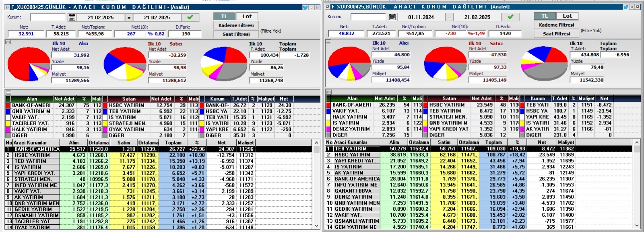Screen dimensions: 644x232
Task: Switch right window to Lot mode
Action: click(567, 16)
